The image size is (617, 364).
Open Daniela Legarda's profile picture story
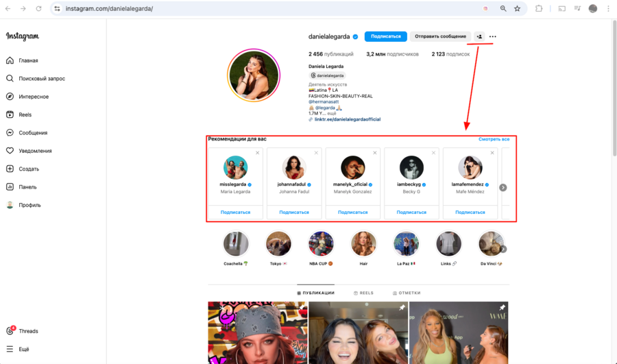pos(254,75)
